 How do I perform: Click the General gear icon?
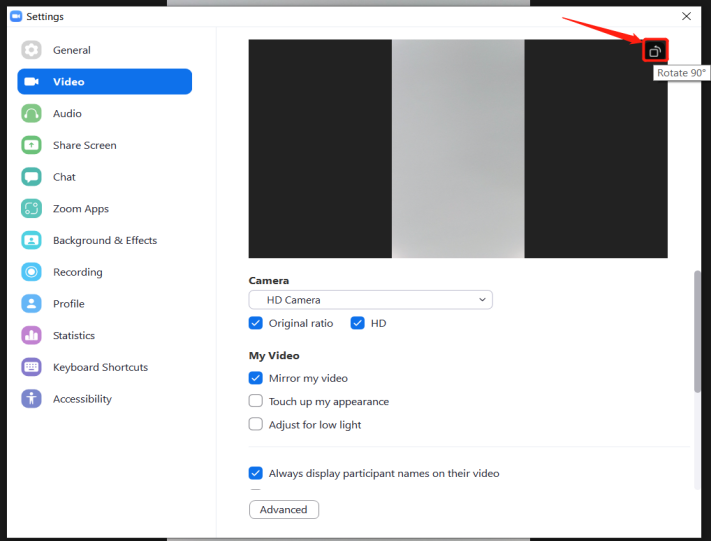point(31,50)
